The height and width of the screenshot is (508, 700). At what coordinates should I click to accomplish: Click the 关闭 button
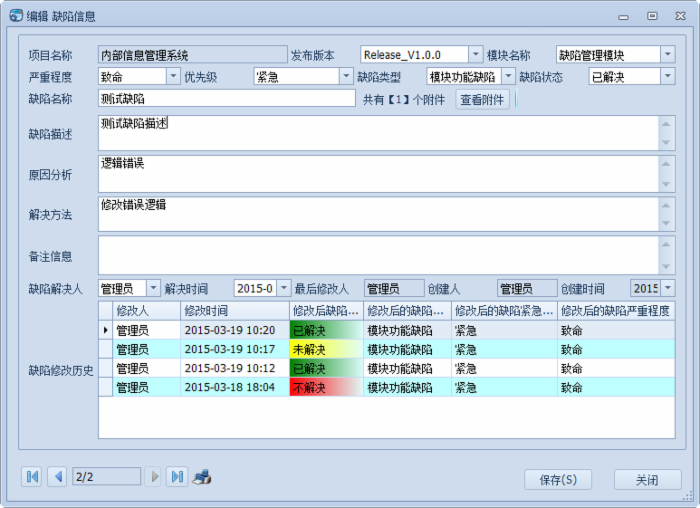(x=647, y=480)
